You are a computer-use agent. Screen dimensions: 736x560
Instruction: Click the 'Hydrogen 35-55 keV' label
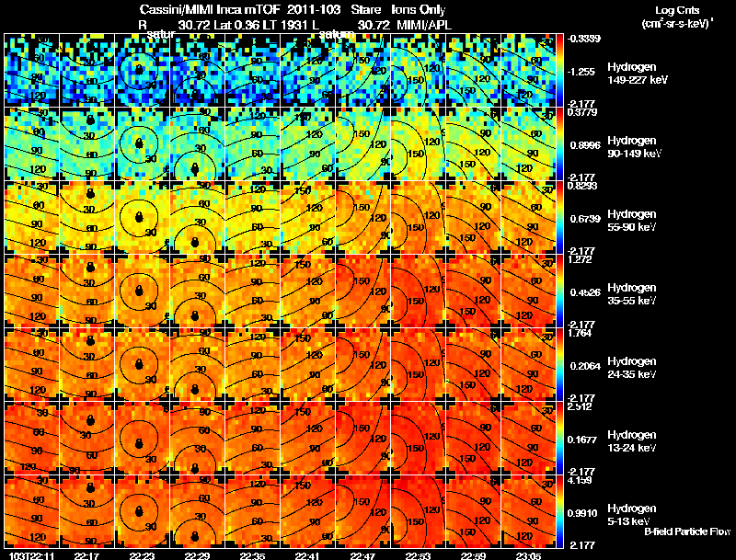click(x=632, y=294)
